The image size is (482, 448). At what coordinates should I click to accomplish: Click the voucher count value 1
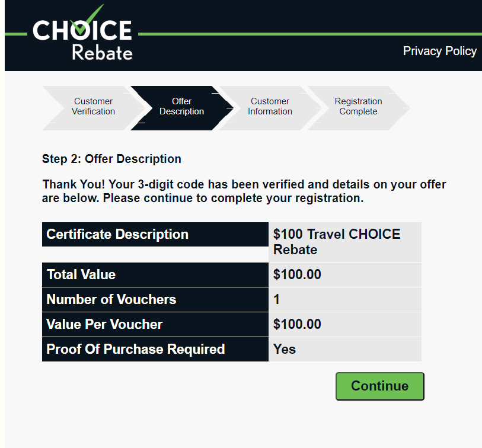click(345, 300)
